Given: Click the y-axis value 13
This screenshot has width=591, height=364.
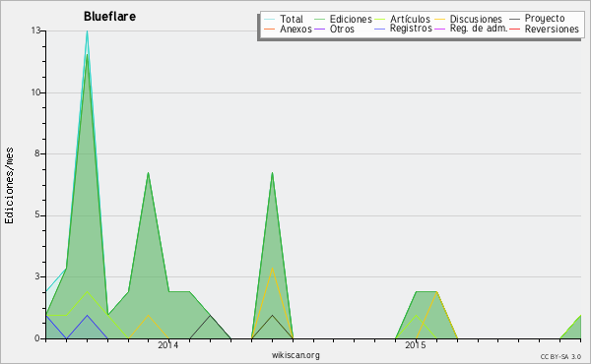Looking at the screenshot, I should coord(36,30).
